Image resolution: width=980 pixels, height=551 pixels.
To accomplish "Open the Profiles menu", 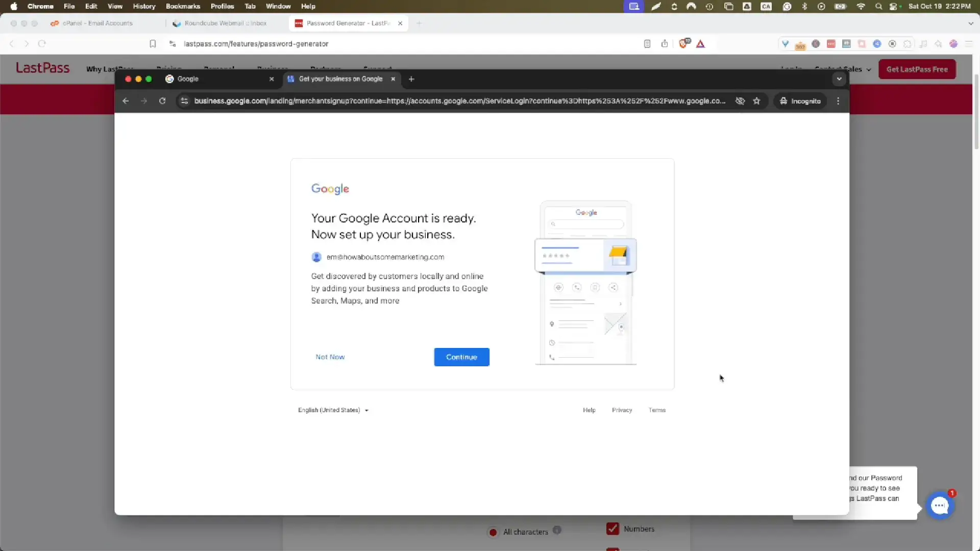I will [222, 6].
